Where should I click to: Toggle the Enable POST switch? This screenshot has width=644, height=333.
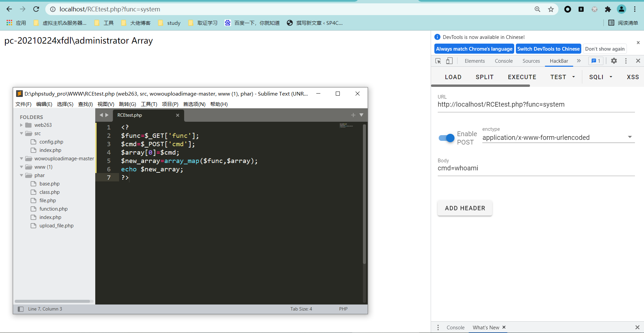click(446, 138)
